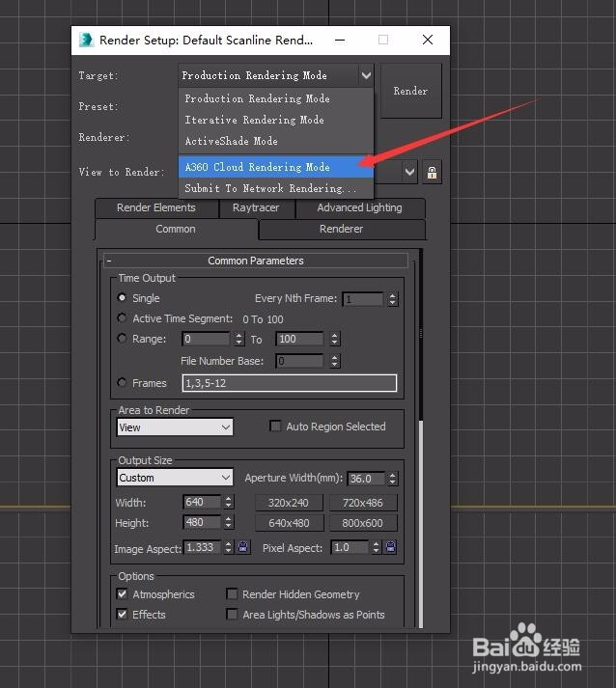Click the Aperture Width spinner
This screenshot has height=688, width=616.
click(393, 479)
